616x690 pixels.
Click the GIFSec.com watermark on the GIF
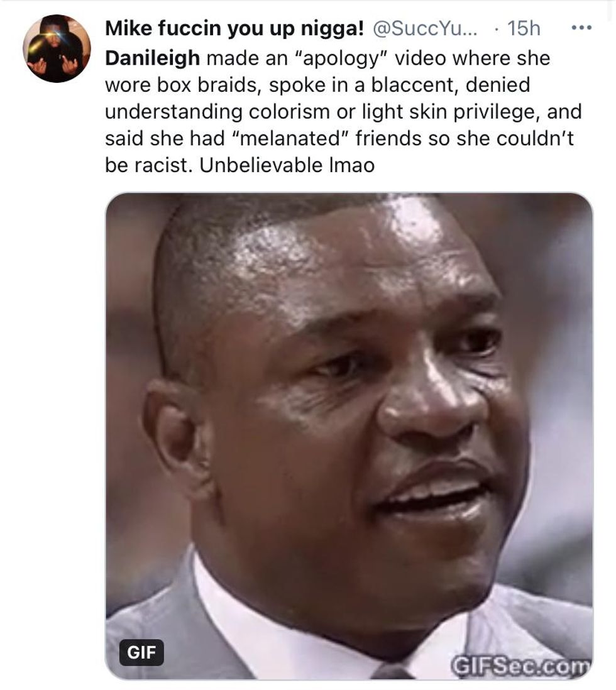[520, 666]
